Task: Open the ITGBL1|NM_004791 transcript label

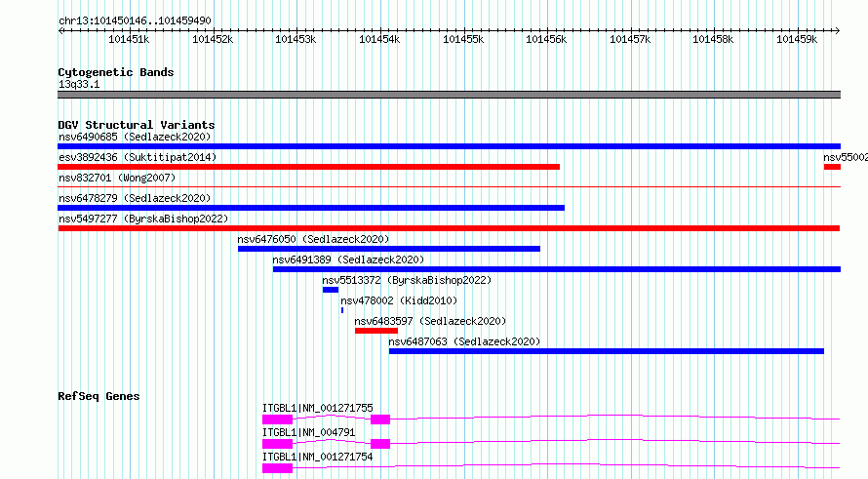Action: (309, 432)
